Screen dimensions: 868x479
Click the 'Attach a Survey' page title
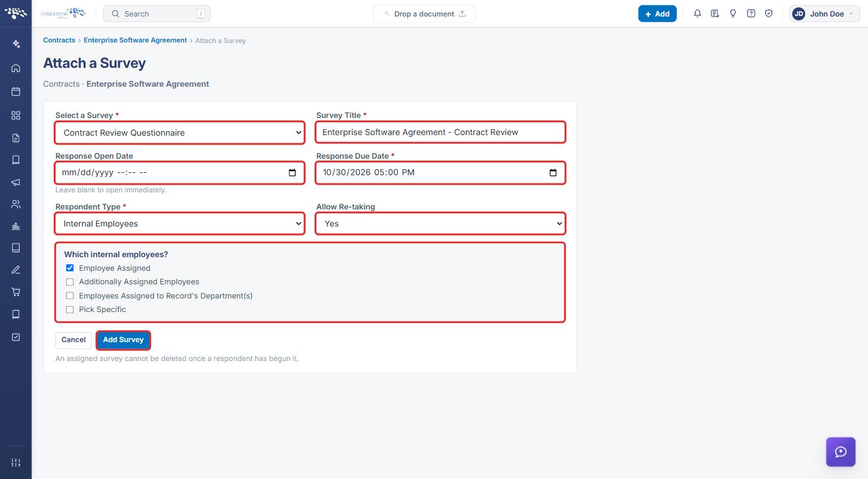click(x=94, y=63)
